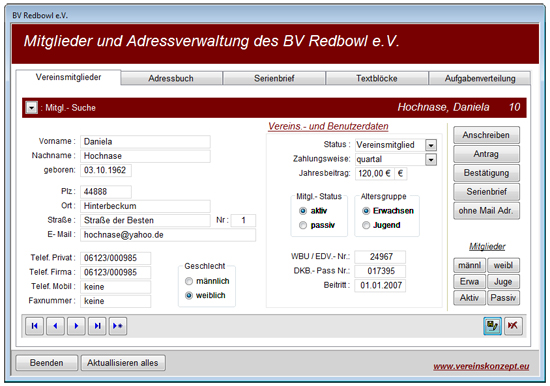Go to the first member record

point(34,326)
